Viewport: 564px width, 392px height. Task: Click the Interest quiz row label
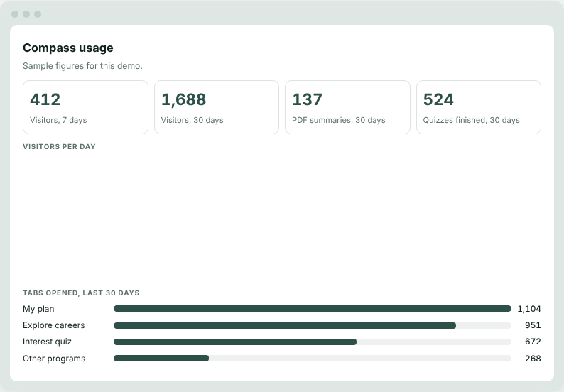click(x=47, y=342)
